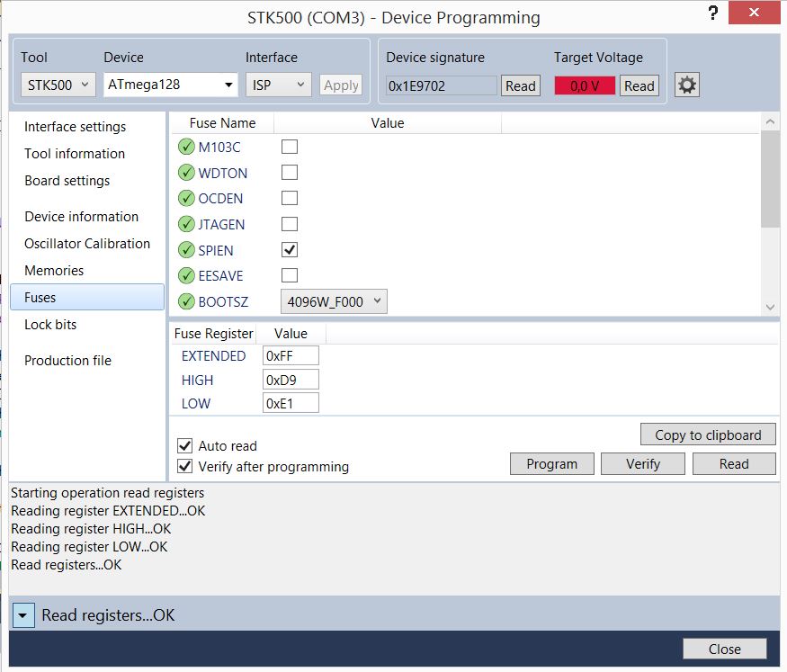The image size is (787, 672).
Task: Click the fuse list Value column header
Action: point(388,123)
